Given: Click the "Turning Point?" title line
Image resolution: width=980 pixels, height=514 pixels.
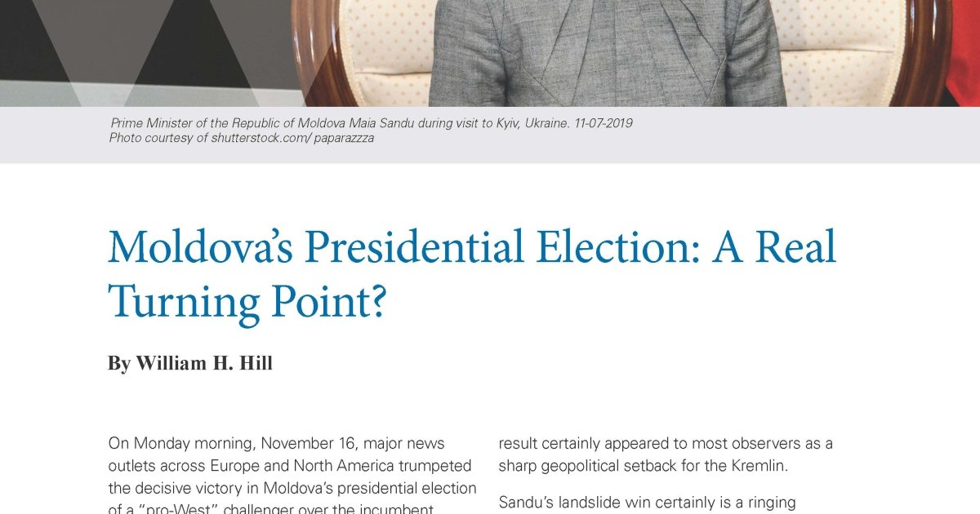Looking at the screenshot, I should [246, 301].
